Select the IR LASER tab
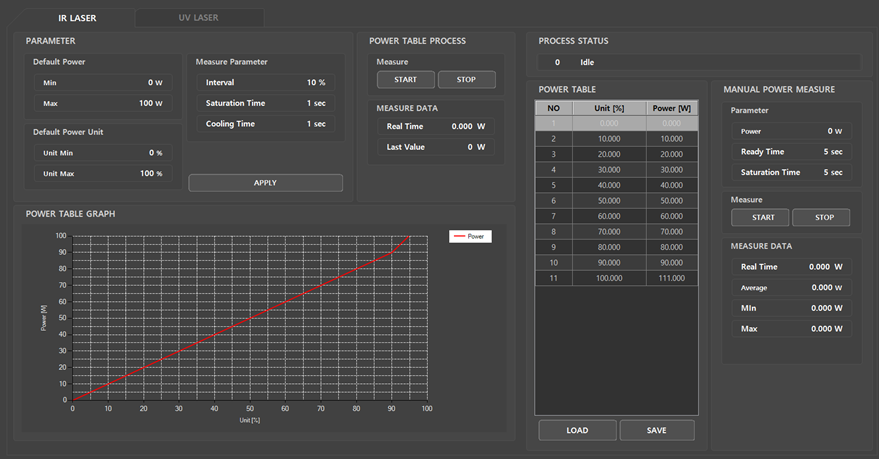 pyautogui.click(x=77, y=18)
